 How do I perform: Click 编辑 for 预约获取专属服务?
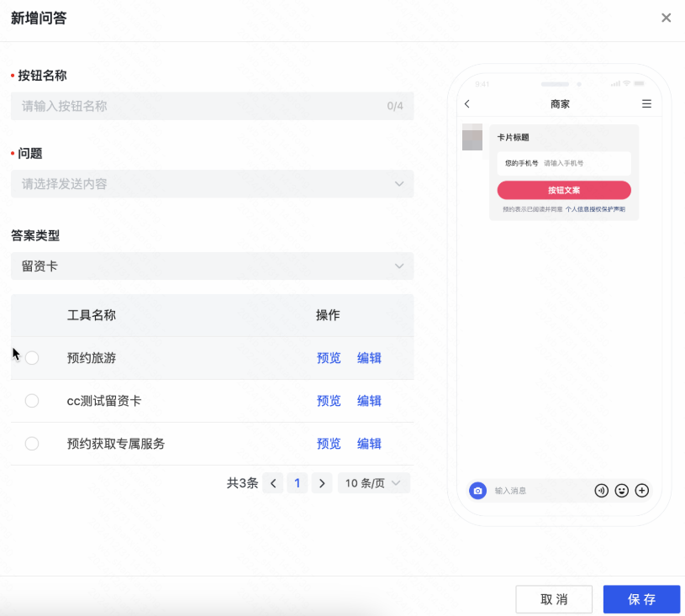tap(369, 444)
